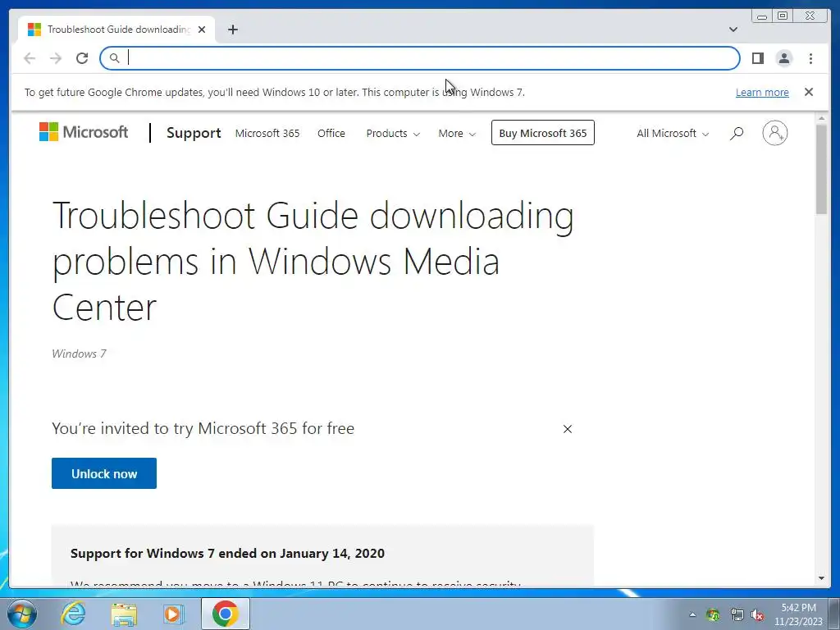Click the Chrome taskbar icon
Viewport: 840px width, 630px height.
(225, 614)
